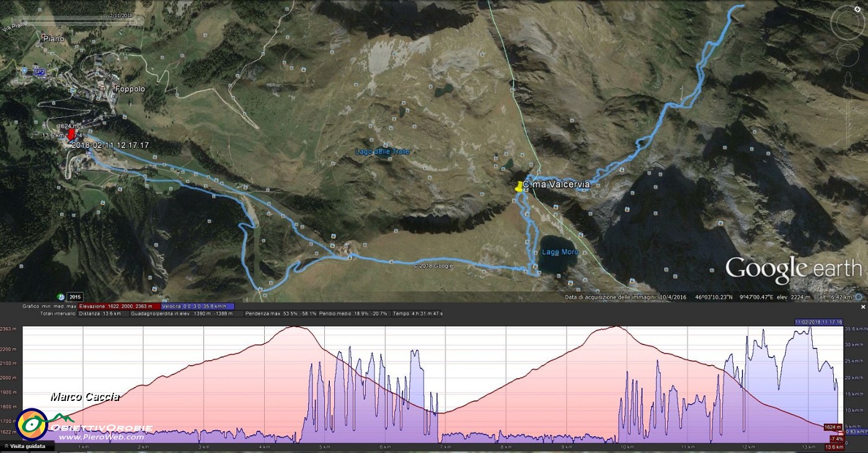
Task: Click the elev 2224 m status readout
Action: [x=792, y=297]
